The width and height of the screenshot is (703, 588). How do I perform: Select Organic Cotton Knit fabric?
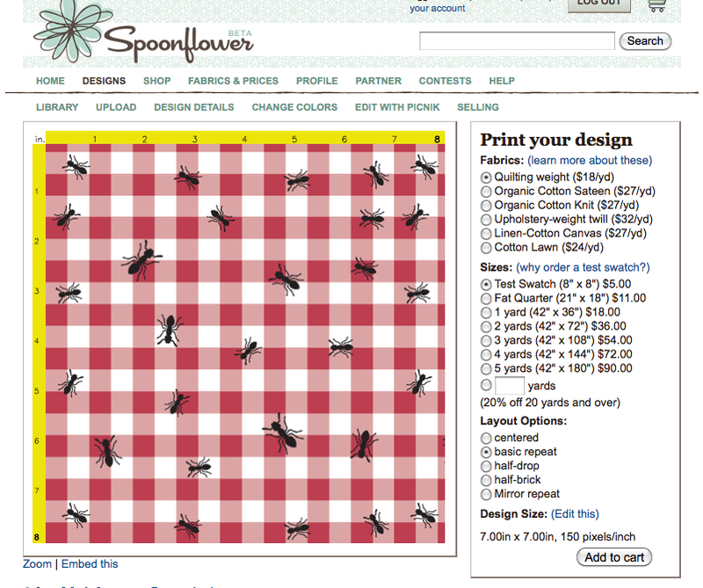tap(486, 206)
